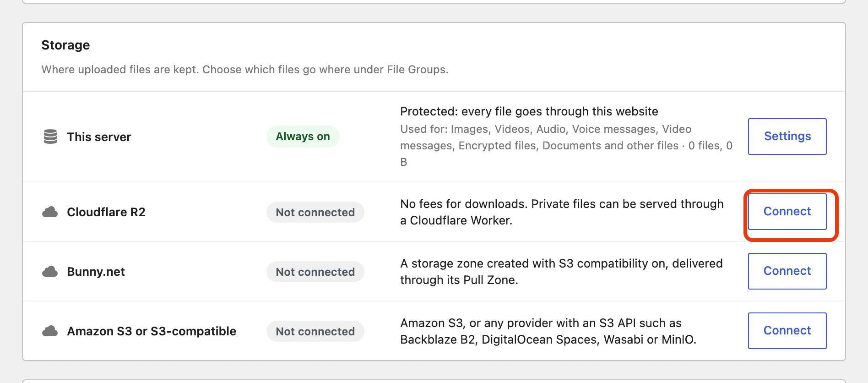Click the No fees for downloads description

562,212
